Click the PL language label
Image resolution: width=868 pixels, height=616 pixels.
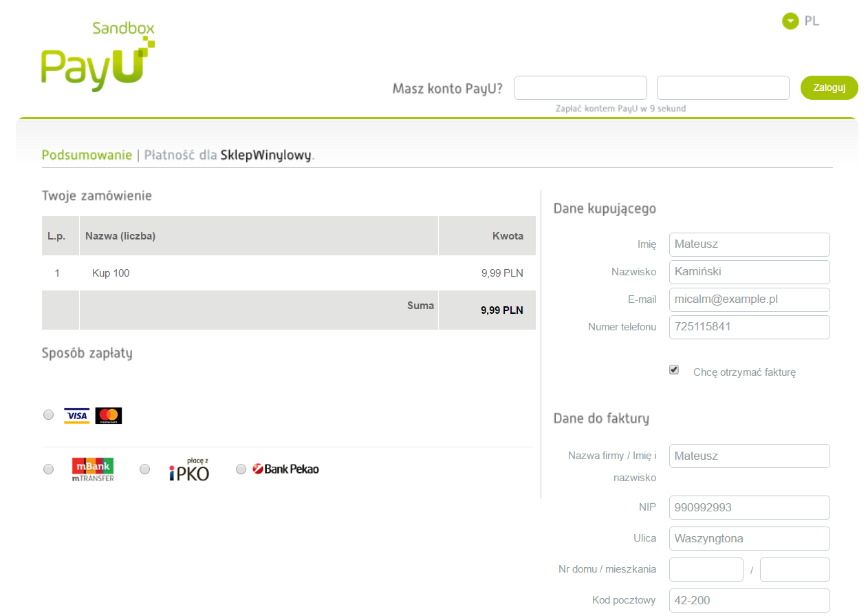coord(812,21)
